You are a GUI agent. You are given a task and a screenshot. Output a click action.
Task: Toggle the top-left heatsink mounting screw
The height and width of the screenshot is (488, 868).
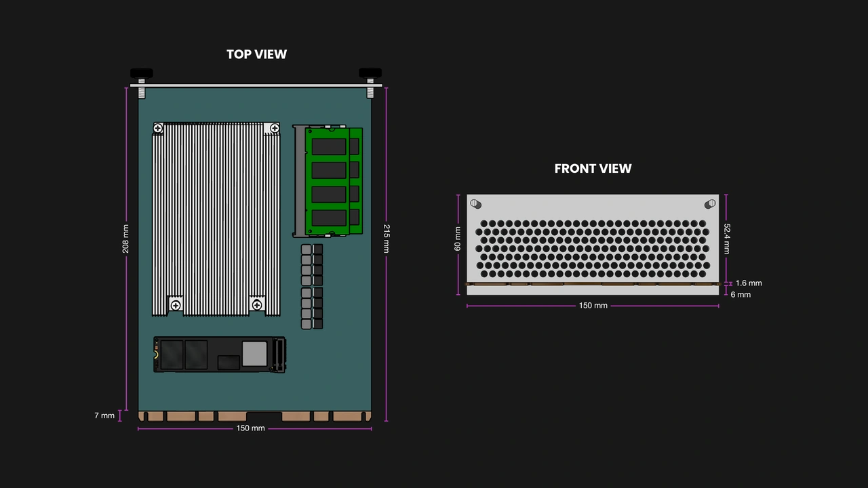pyautogui.click(x=158, y=127)
